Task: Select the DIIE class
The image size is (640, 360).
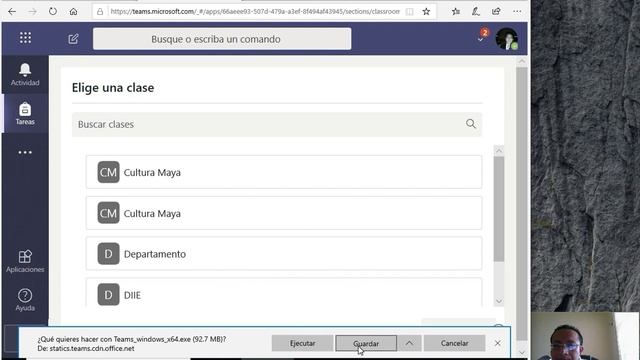Action: (x=284, y=293)
